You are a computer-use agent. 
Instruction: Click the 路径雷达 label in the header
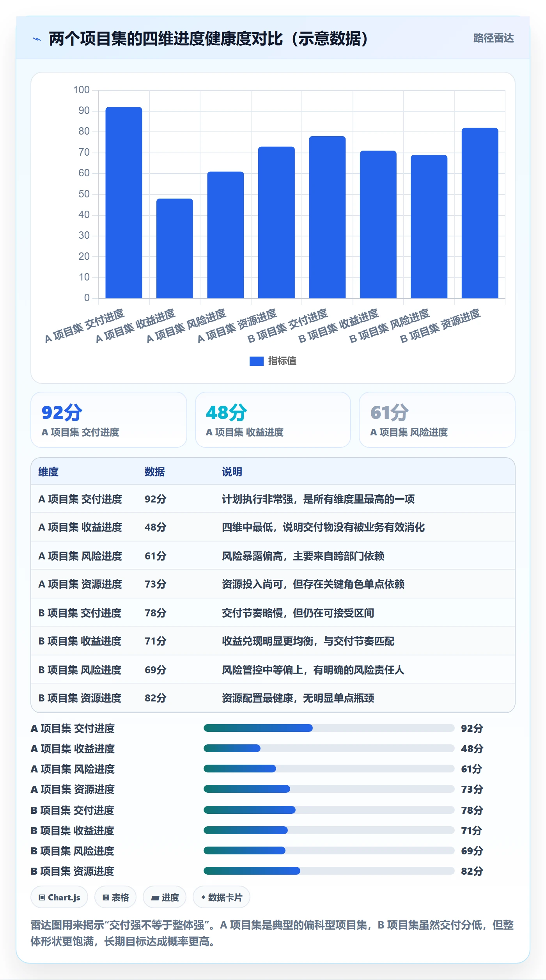[x=493, y=38]
